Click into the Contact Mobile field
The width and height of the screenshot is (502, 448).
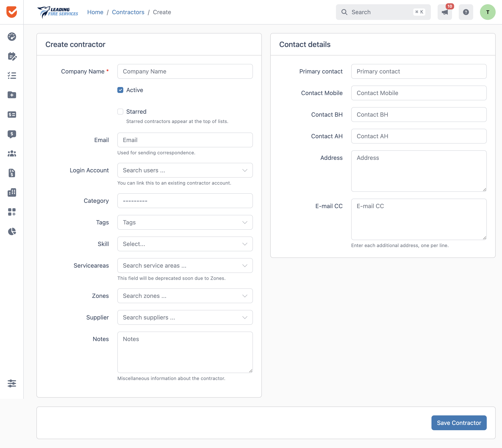point(419,93)
